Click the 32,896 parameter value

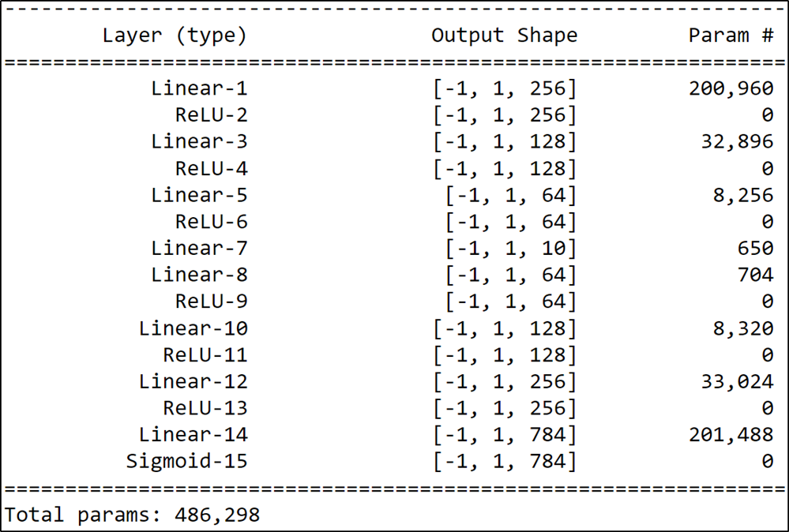coord(737,142)
